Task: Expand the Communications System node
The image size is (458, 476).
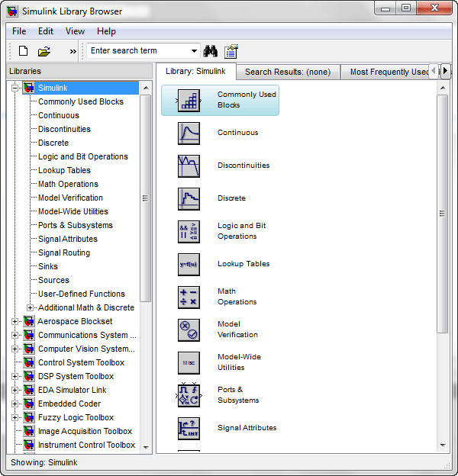Action: [x=15, y=335]
